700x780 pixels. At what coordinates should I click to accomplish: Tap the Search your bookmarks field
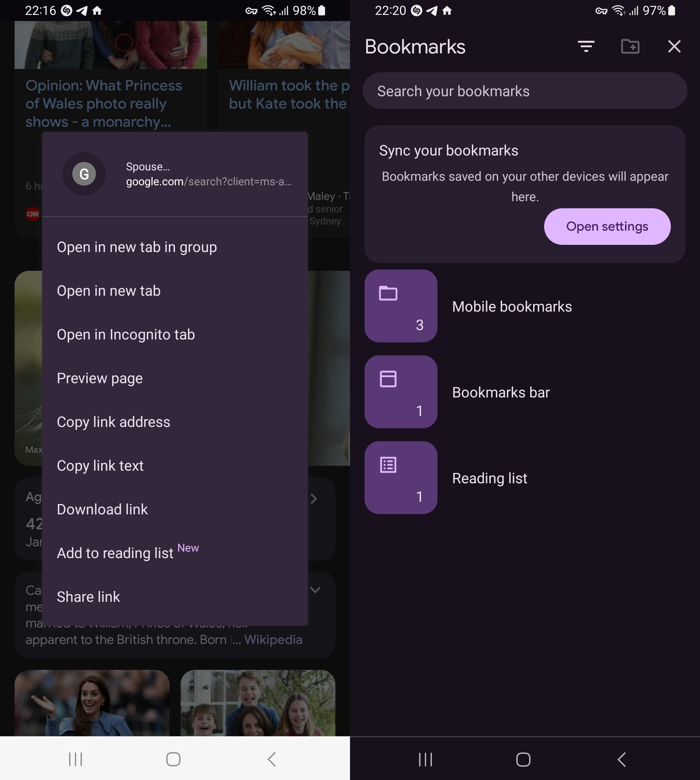pos(525,91)
